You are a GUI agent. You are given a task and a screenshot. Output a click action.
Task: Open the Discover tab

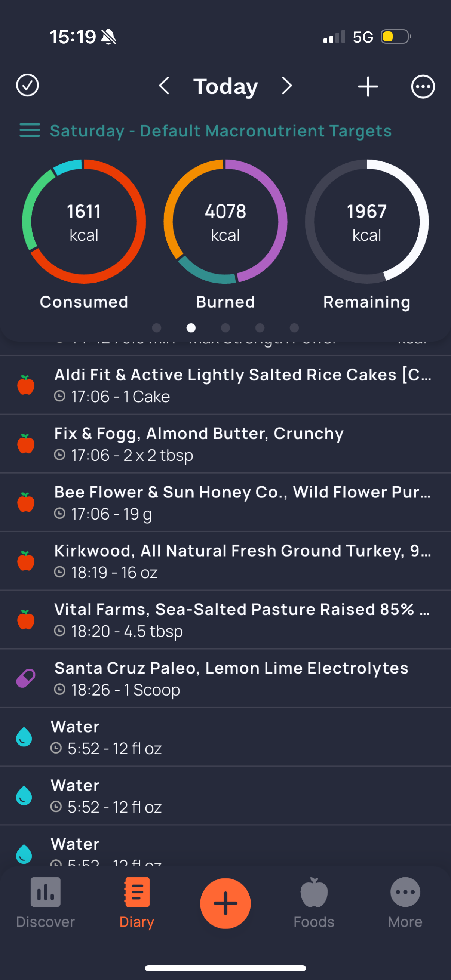[x=45, y=903]
